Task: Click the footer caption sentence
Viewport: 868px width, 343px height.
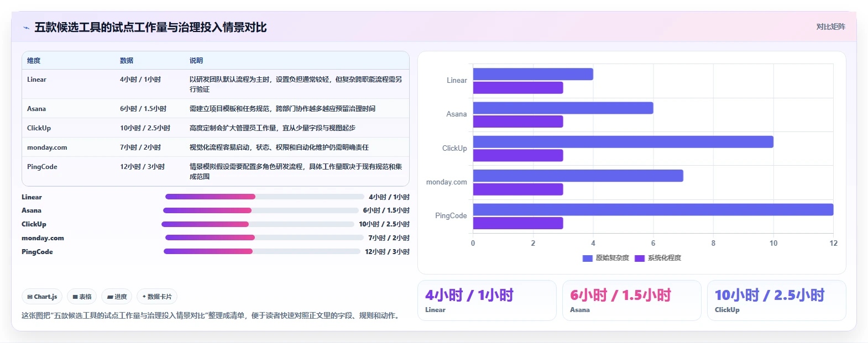Action: point(212,315)
